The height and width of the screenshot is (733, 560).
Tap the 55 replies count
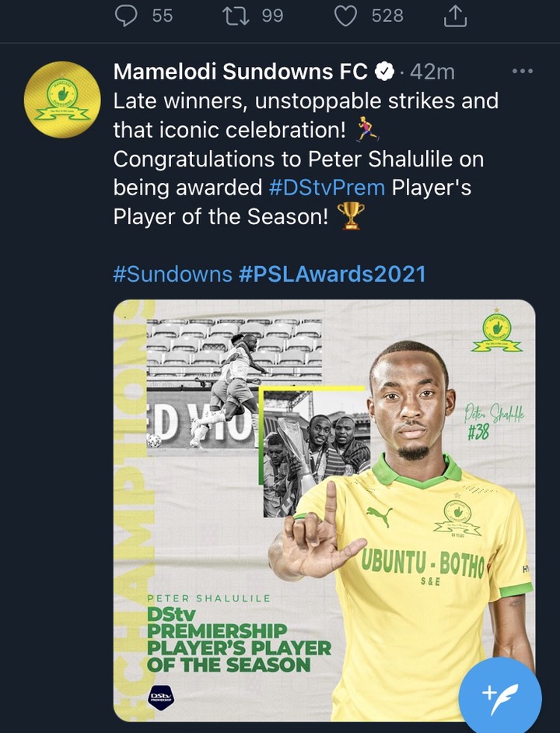[163, 15]
